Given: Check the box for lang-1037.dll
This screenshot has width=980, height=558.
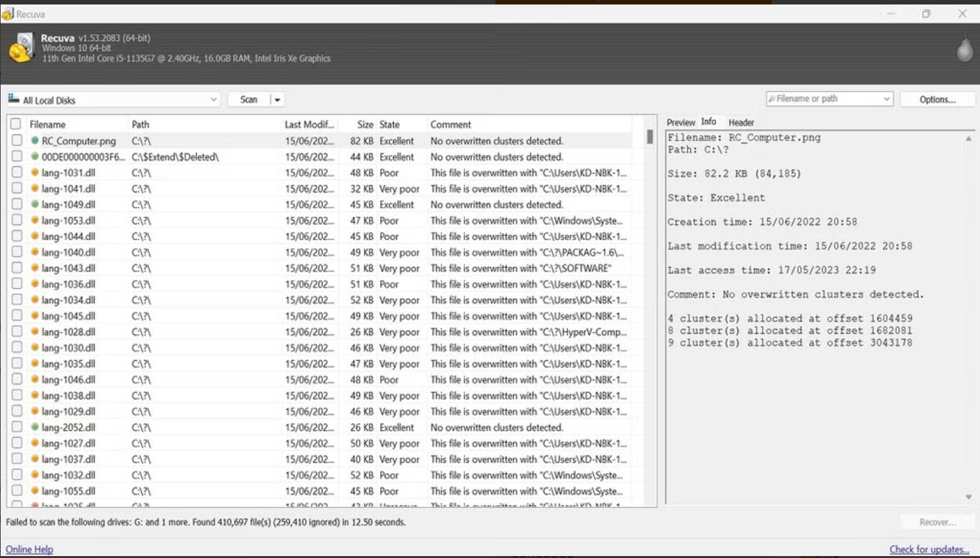Looking at the screenshot, I should 17,459.
